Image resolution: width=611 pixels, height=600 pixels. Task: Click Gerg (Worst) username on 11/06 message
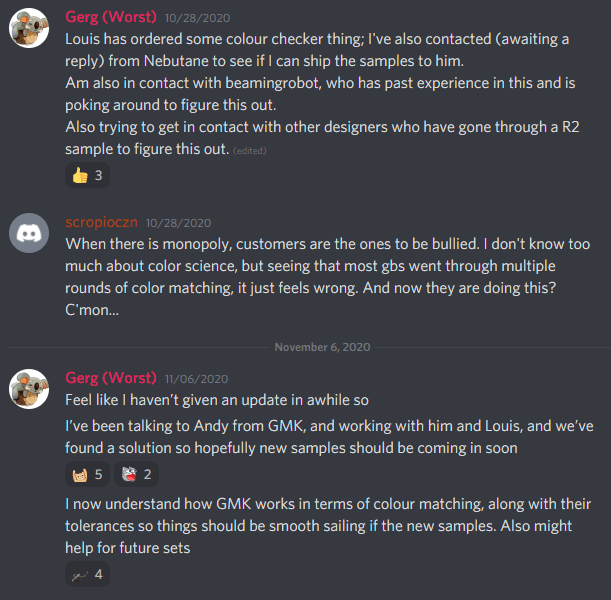tap(110, 378)
